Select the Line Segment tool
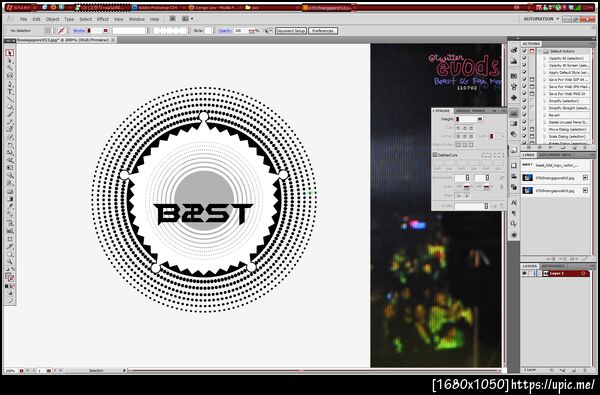The height and width of the screenshot is (395, 600). [x=10, y=100]
